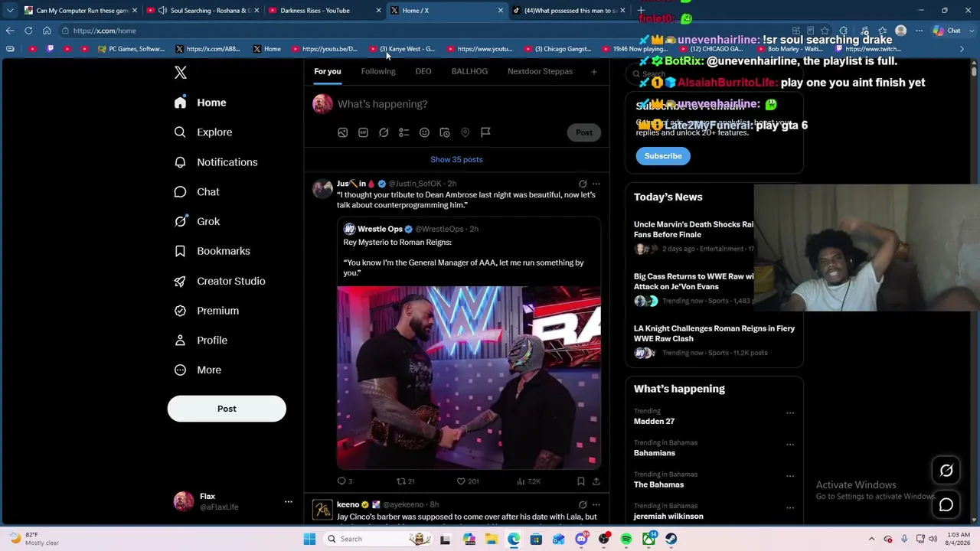This screenshot has height=551, width=980.
Task: Open options for The Bahamas trend
Action: point(790,476)
